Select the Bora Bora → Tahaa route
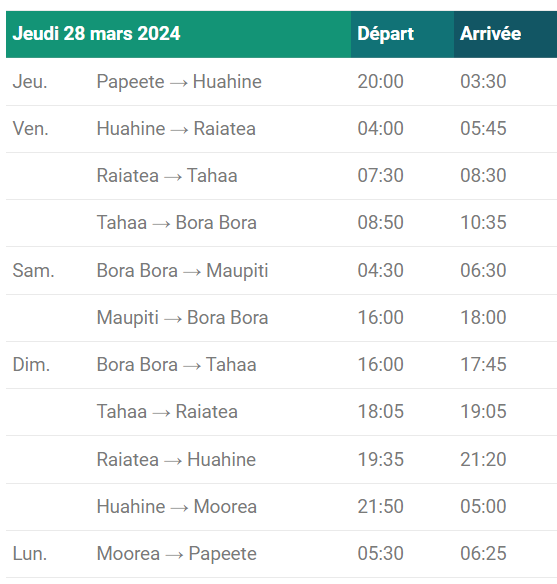 pos(176,364)
